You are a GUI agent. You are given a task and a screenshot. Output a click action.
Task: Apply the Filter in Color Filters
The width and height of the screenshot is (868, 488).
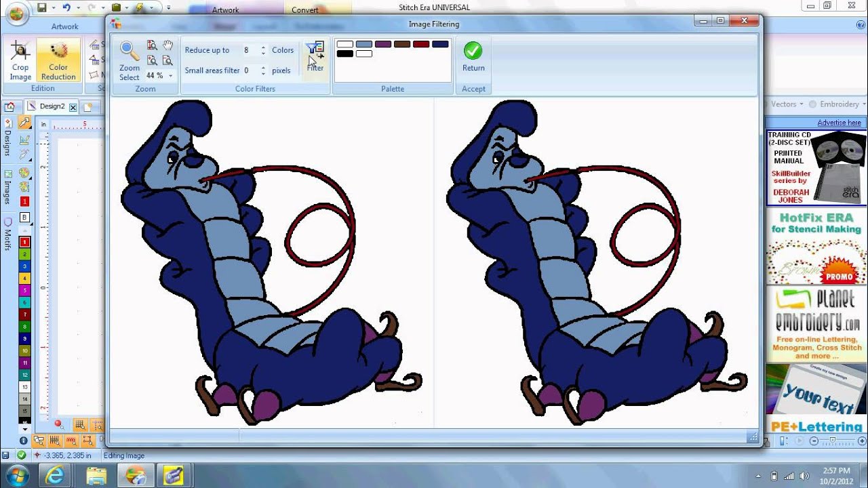tap(315, 57)
